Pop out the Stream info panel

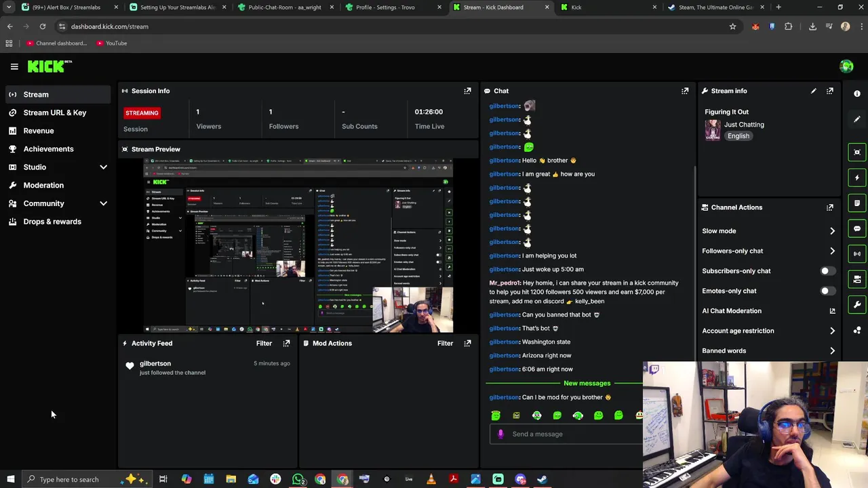tap(830, 91)
